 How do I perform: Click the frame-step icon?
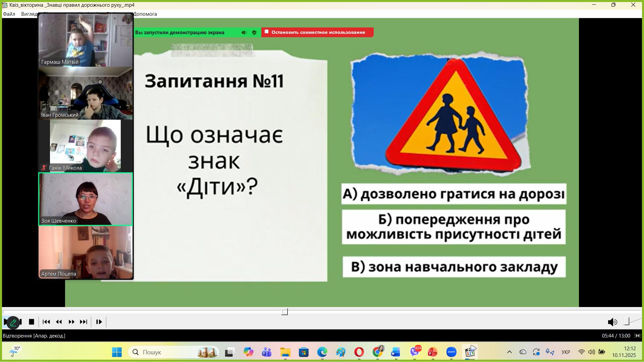click(99, 322)
